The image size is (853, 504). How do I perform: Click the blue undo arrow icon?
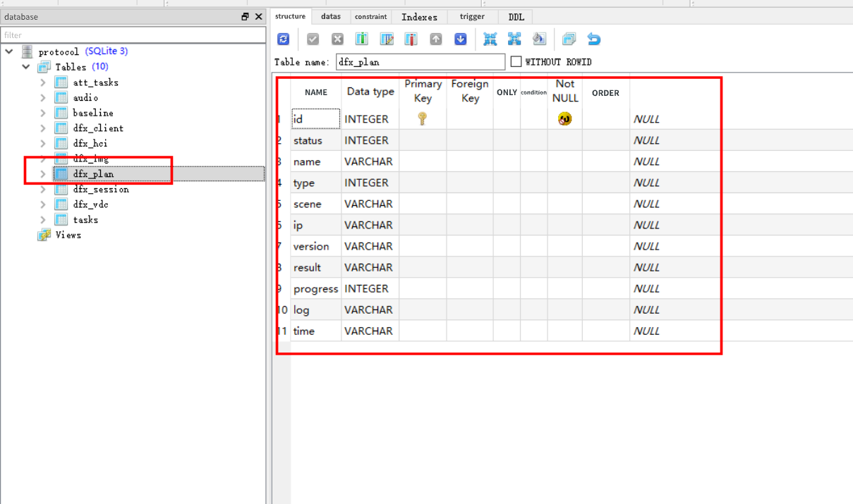594,39
